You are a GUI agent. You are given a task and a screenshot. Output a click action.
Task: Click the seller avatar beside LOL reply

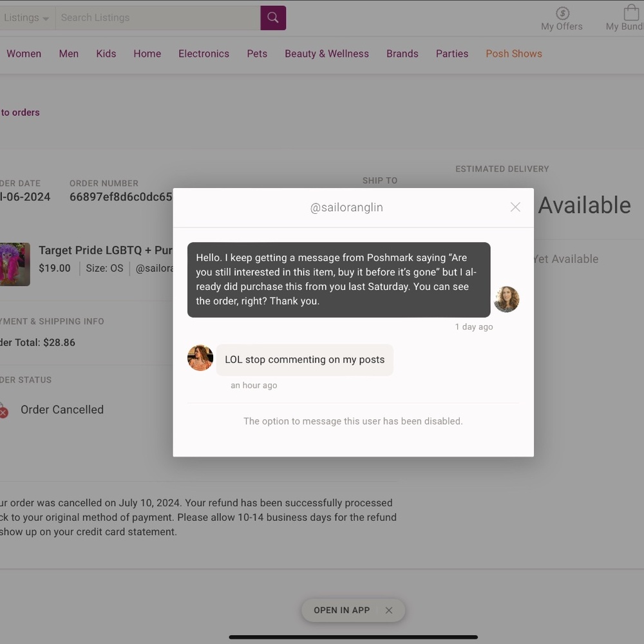tap(200, 357)
